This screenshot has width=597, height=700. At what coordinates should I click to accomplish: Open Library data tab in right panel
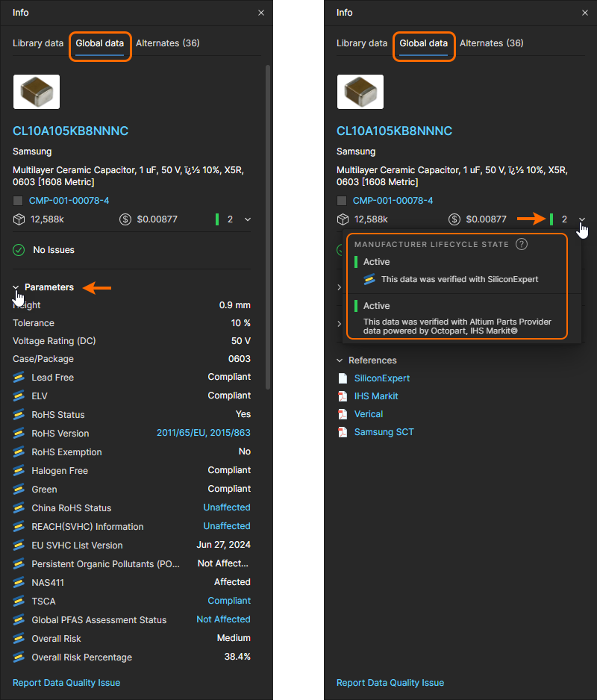[x=362, y=43]
